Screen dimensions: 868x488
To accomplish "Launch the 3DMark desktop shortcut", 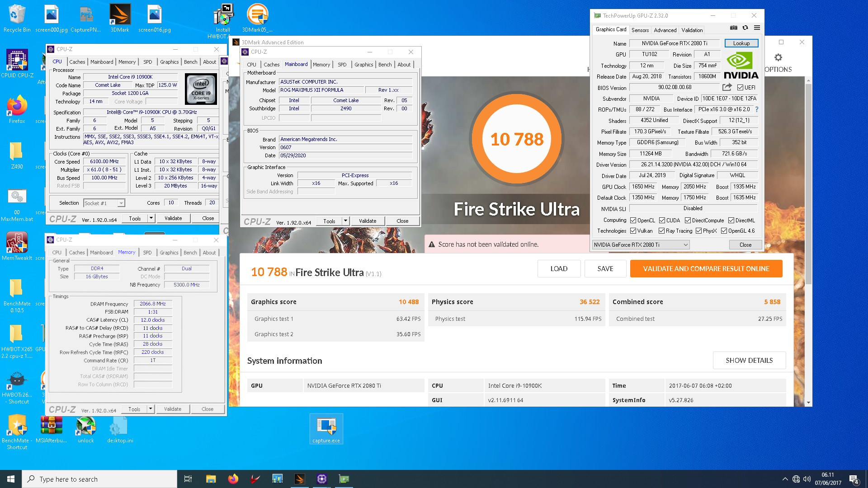I will point(120,19).
